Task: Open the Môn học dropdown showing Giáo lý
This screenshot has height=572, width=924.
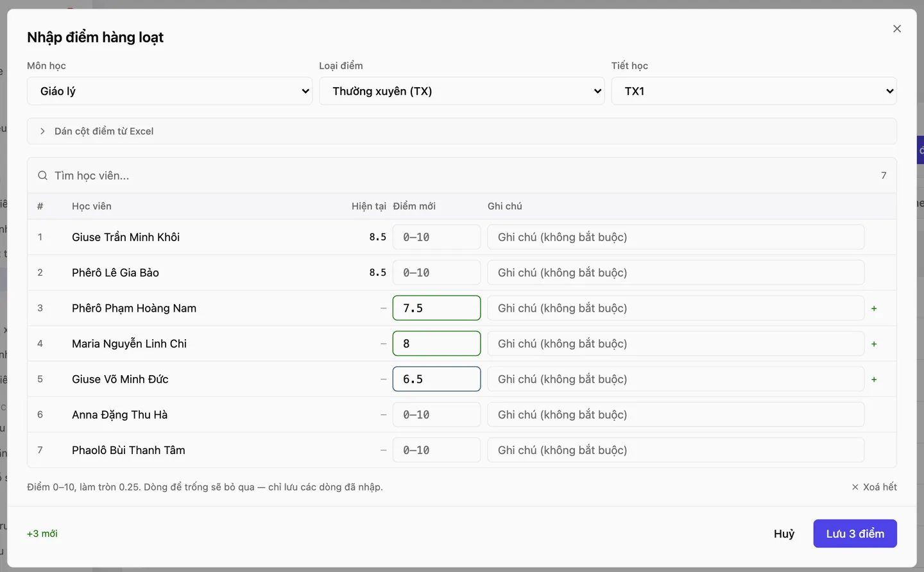Action: [169, 91]
